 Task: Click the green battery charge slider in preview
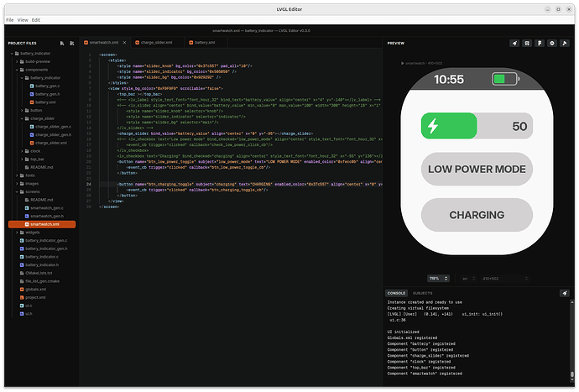pos(449,127)
